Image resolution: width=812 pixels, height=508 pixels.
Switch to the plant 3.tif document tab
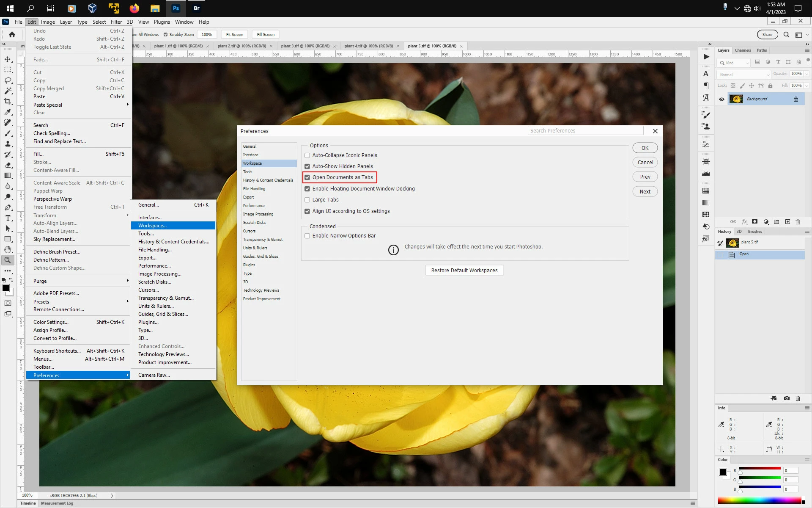(x=305, y=46)
